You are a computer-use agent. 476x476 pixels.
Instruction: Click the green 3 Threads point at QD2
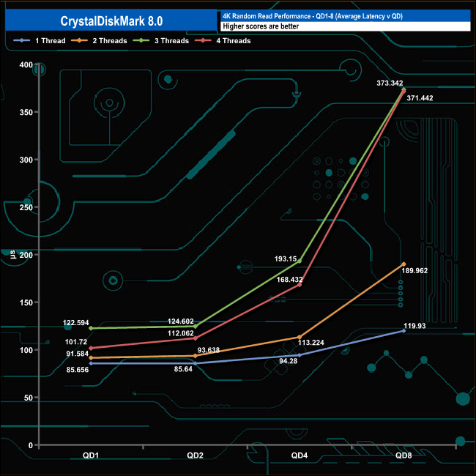(x=196, y=327)
